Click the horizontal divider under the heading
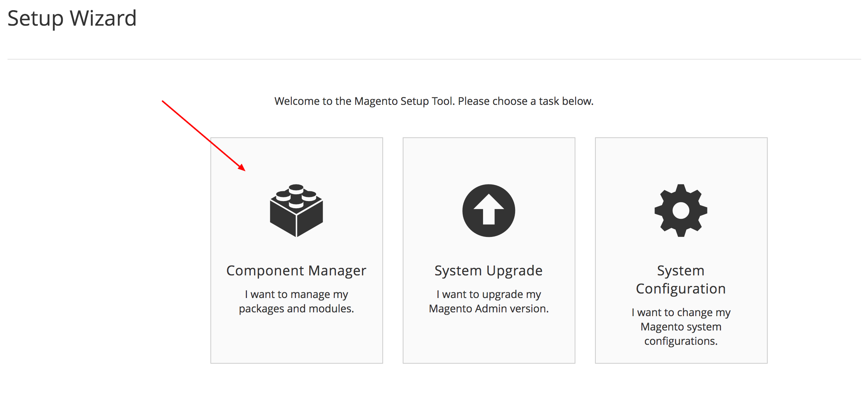Viewport: 868px width, 418px height. click(x=434, y=59)
